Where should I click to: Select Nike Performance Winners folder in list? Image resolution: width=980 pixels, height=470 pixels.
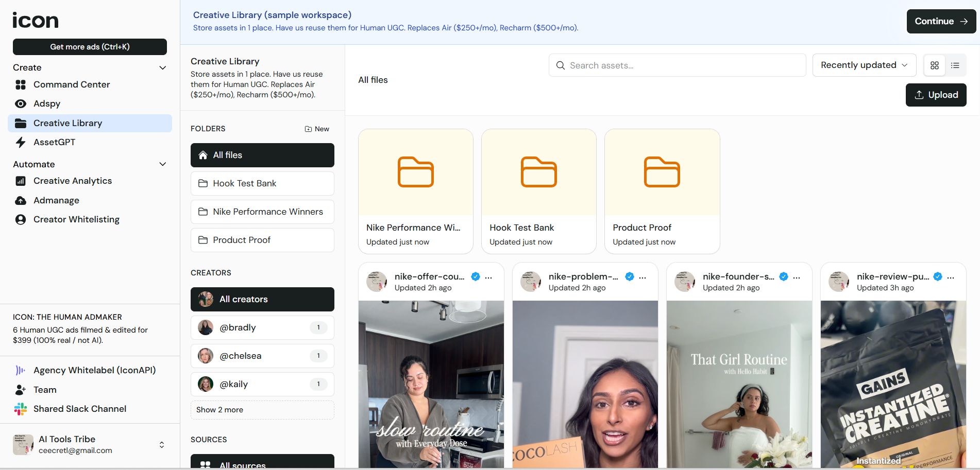262,212
